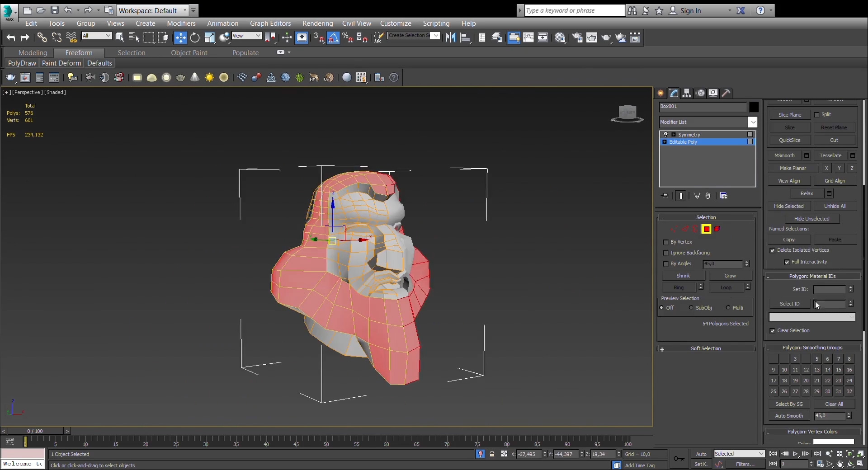
Task: Click the Auto Smooth button
Action: 789,416
